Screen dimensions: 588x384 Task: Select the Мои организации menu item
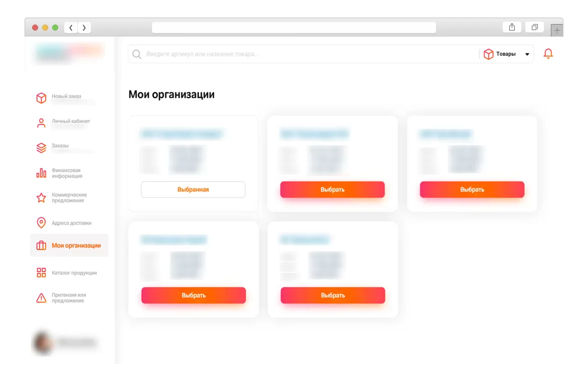pyautogui.click(x=69, y=245)
